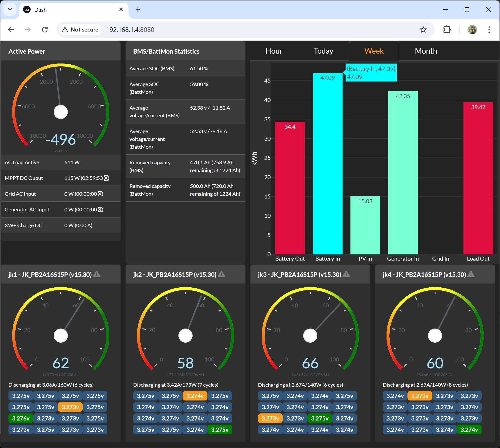500x448 pixels.
Task: Open the browser extensions puzzle icon
Action: pyautogui.click(x=447, y=30)
